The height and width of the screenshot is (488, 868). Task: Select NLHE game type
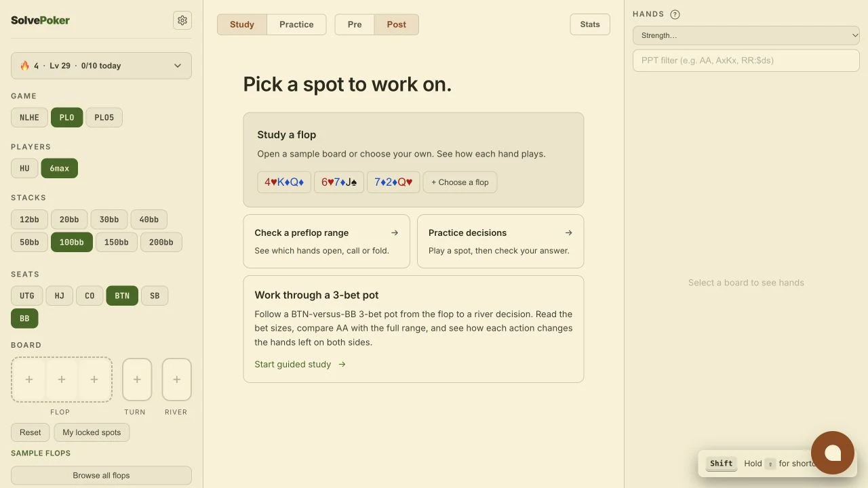(x=29, y=117)
